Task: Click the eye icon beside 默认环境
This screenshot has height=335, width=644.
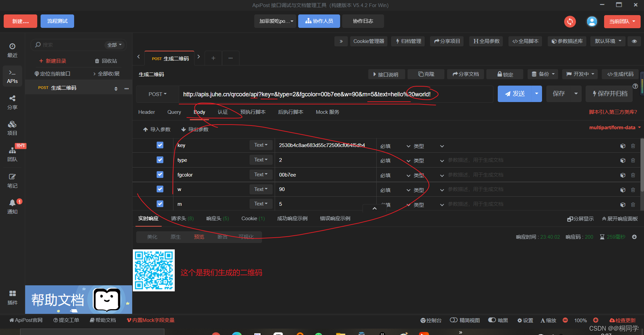Action: [634, 41]
